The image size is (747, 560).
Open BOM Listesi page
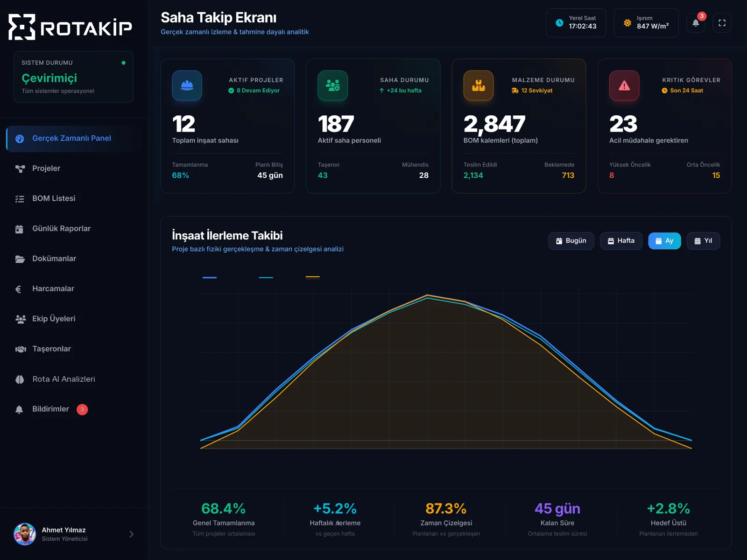pos(74,199)
